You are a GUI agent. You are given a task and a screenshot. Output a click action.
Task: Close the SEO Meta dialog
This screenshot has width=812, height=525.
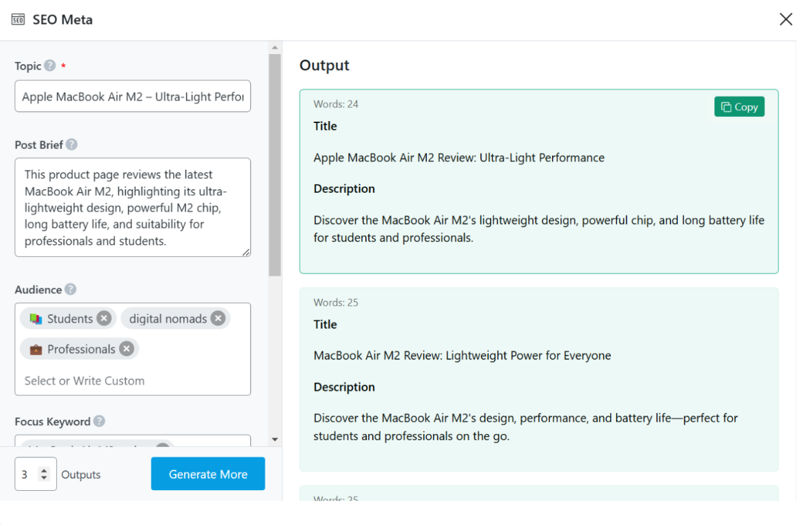[x=786, y=19]
